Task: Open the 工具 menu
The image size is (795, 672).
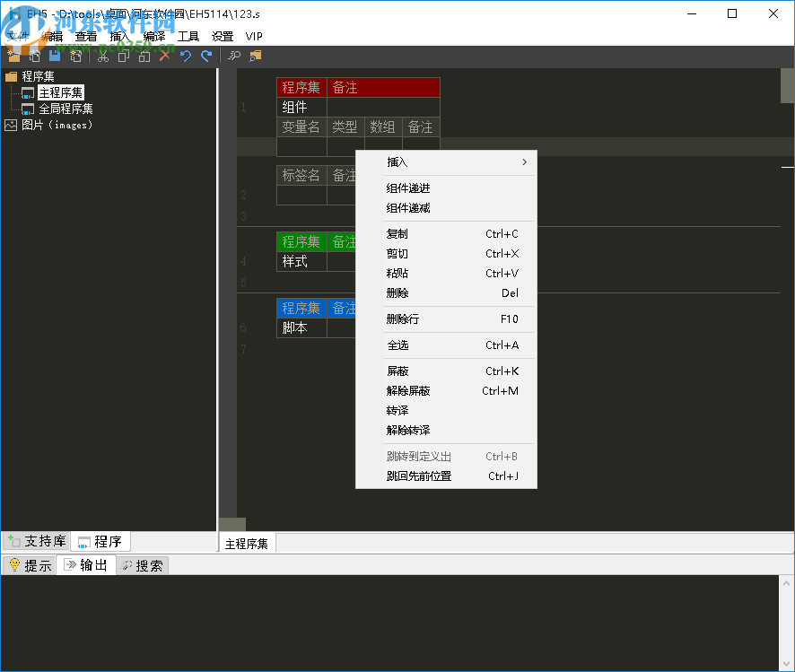Action: click(x=188, y=36)
